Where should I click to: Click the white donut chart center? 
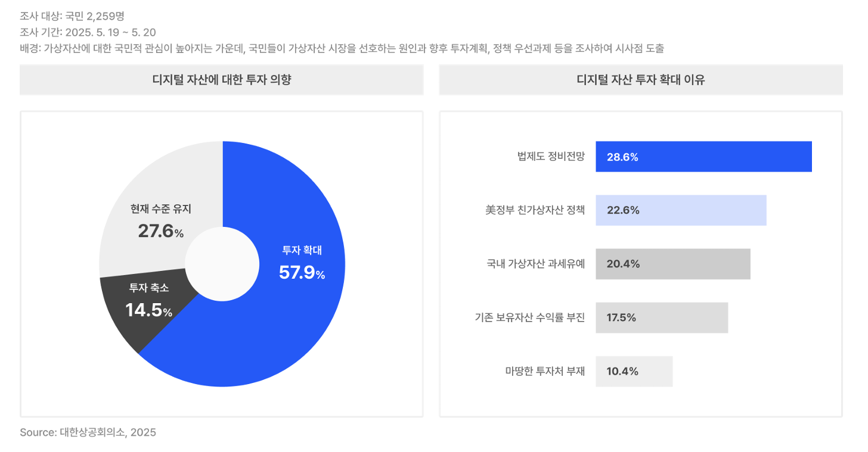[222, 264]
